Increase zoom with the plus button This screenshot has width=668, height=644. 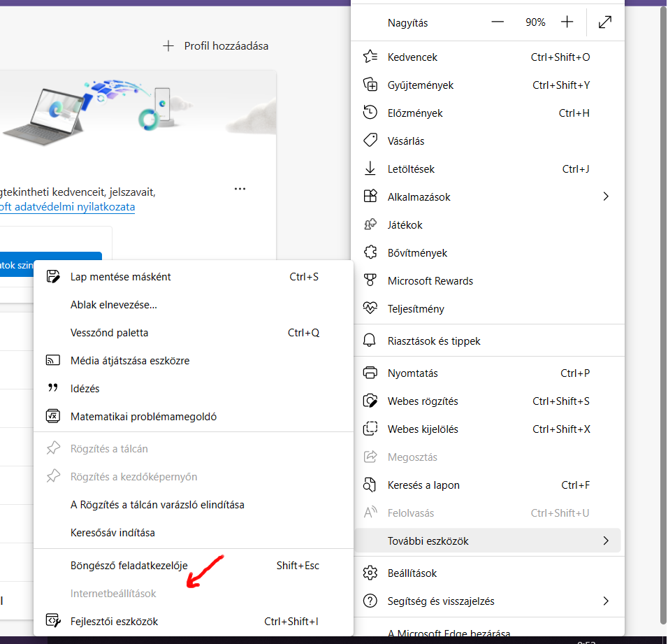point(567,22)
